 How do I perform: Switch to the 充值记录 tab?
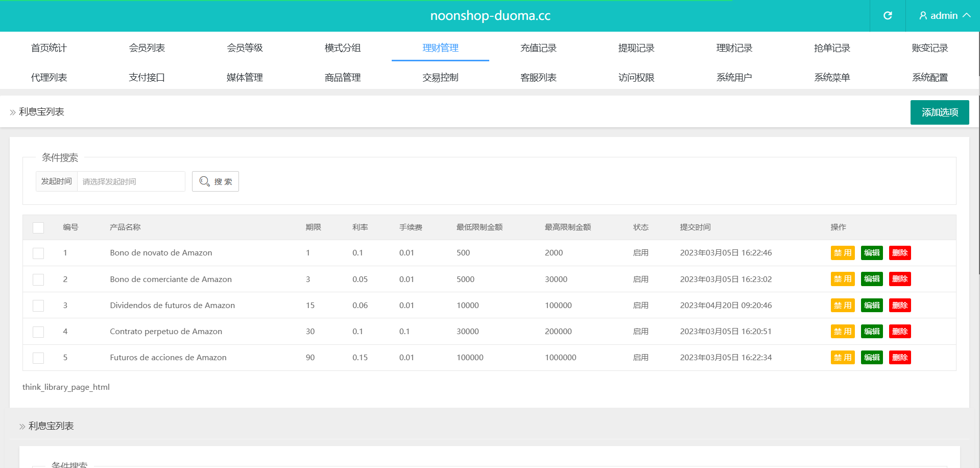538,48
